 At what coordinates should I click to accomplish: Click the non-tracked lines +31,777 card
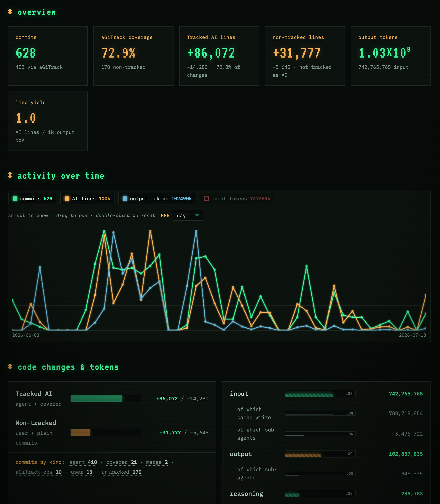tap(305, 56)
